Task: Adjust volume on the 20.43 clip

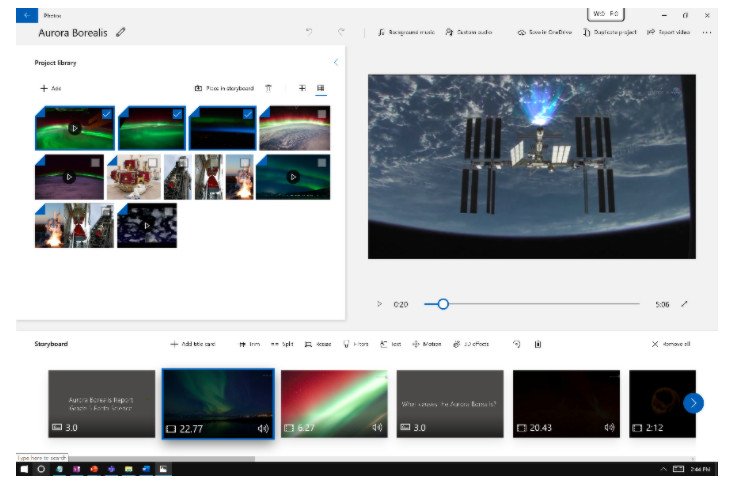Action: (x=609, y=427)
